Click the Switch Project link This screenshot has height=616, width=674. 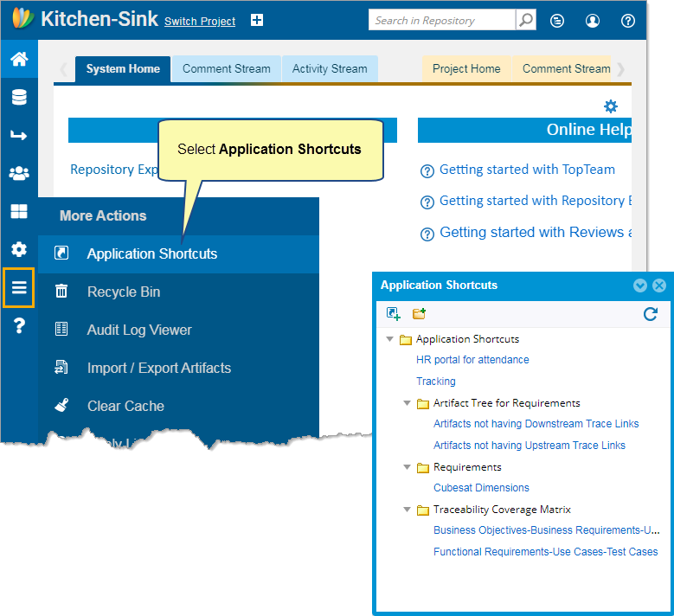point(200,21)
